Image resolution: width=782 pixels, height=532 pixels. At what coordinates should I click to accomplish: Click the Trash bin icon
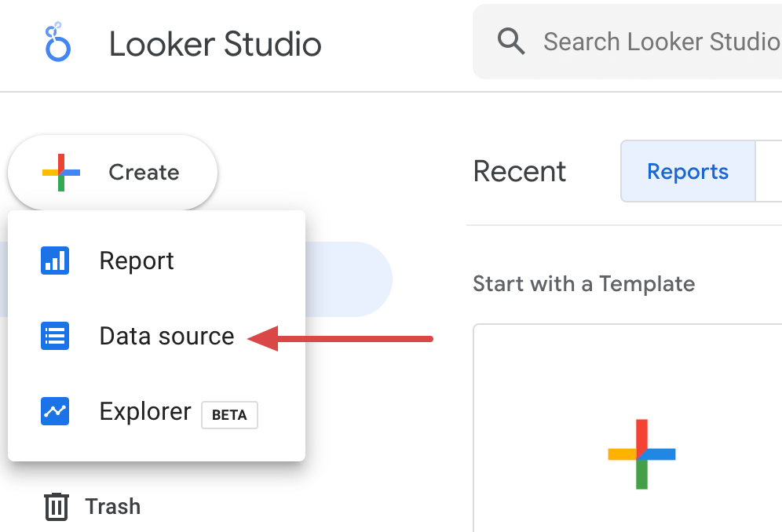point(57,507)
